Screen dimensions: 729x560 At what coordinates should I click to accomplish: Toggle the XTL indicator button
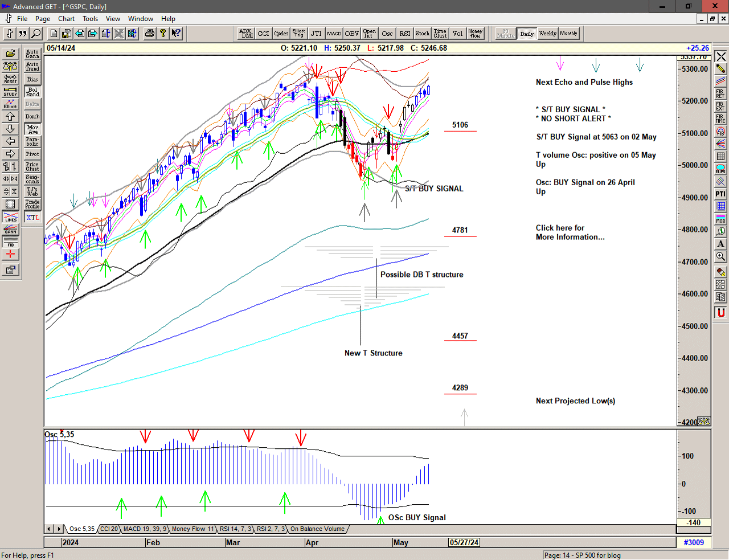click(32, 218)
